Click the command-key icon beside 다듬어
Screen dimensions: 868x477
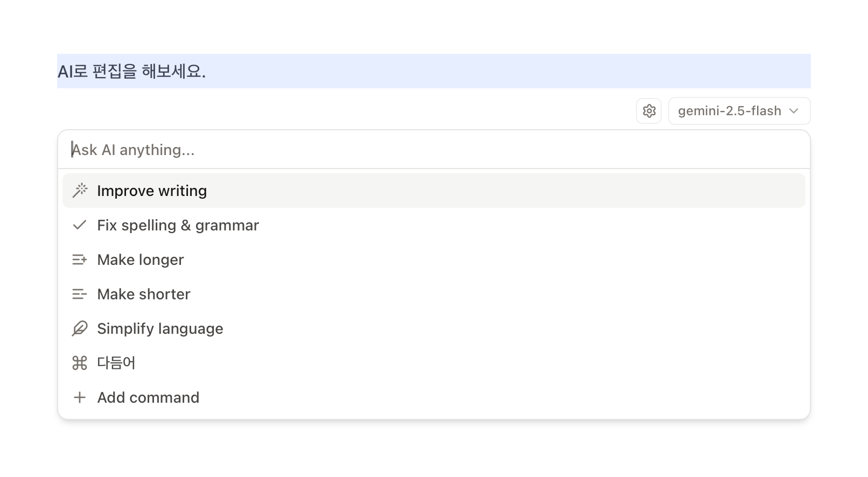point(80,363)
